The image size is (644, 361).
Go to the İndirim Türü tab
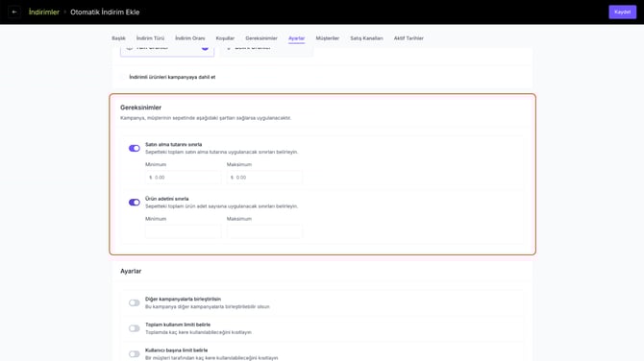150,38
